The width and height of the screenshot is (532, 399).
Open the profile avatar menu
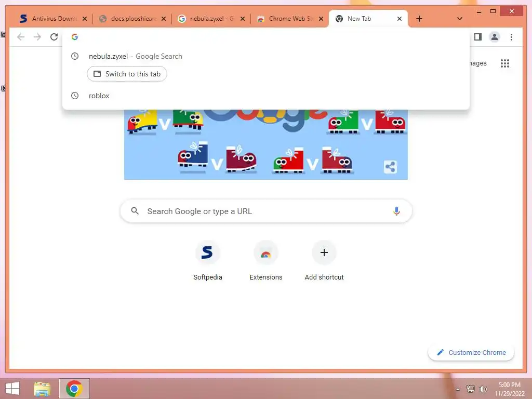click(x=495, y=37)
